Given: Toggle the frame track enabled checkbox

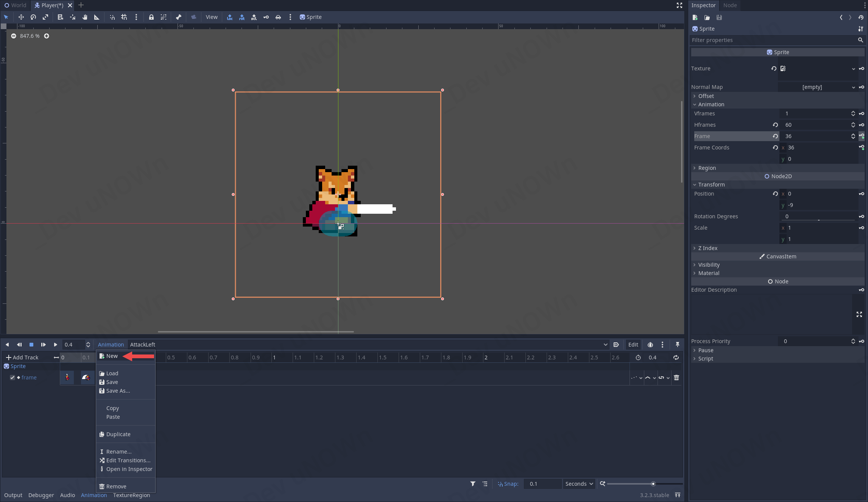Looking at the screenshot, I should coord(12,378).
